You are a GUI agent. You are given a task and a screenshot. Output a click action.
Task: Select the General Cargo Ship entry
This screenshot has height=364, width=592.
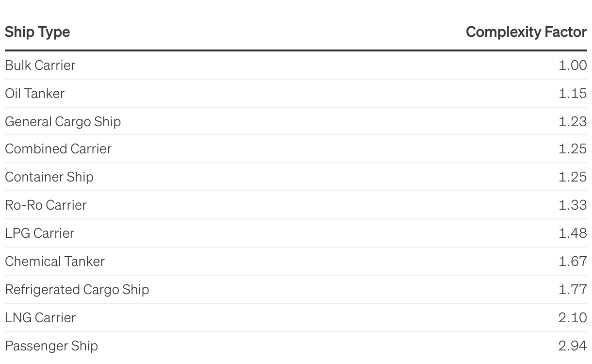[x=63, y=121]
